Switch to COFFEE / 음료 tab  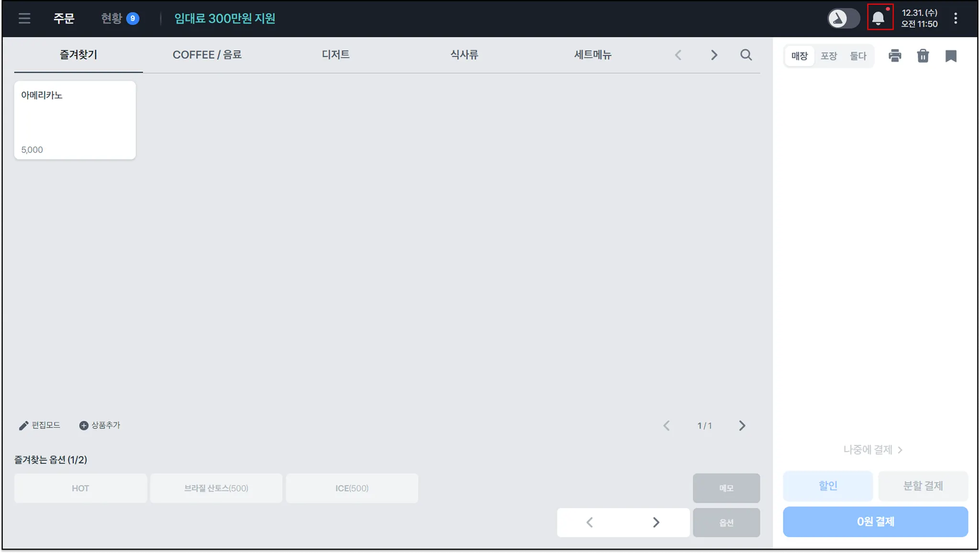207,55
